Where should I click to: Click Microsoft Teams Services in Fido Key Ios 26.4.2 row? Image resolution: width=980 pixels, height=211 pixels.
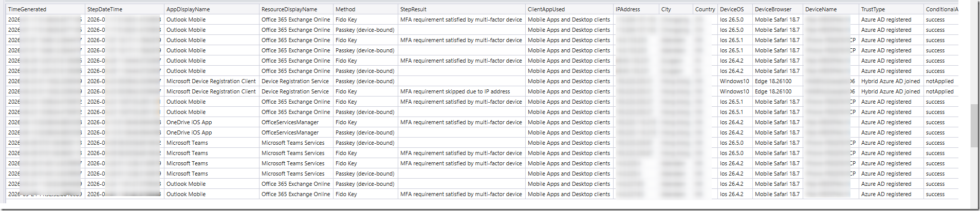click(293, 163)
